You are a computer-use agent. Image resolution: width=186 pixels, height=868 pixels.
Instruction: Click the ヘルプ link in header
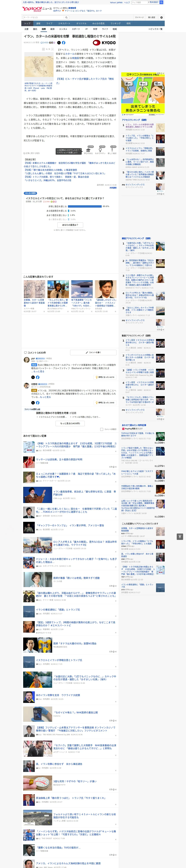click(127, 2)
